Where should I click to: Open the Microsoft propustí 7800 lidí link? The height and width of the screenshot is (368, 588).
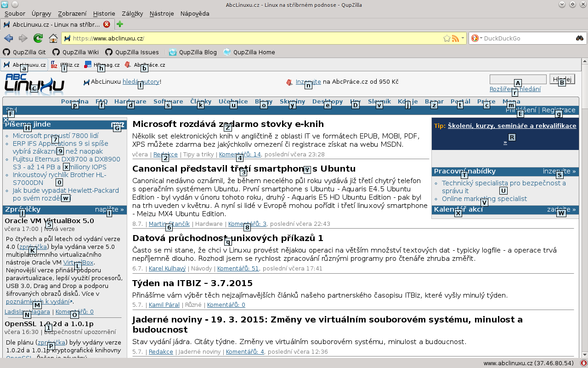coord(56,136)
